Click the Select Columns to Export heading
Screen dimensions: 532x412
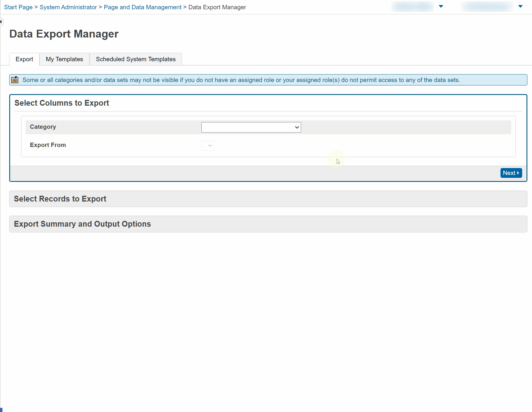tap(62, 103)
